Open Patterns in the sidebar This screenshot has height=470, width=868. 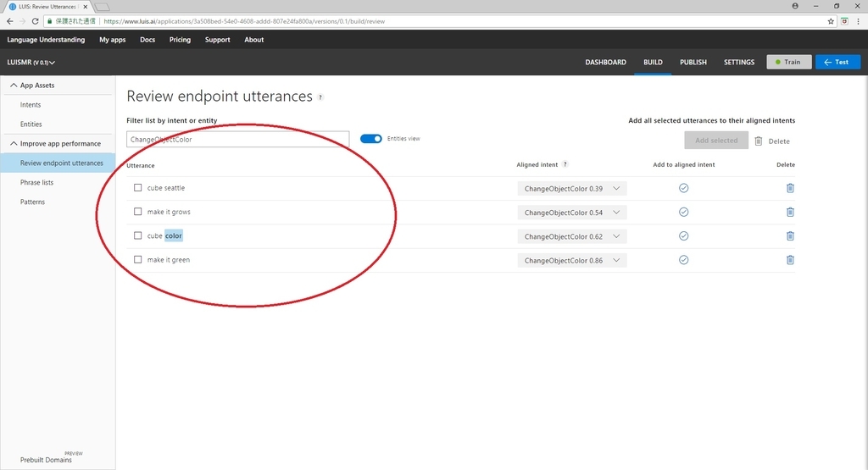pos(33,202)
